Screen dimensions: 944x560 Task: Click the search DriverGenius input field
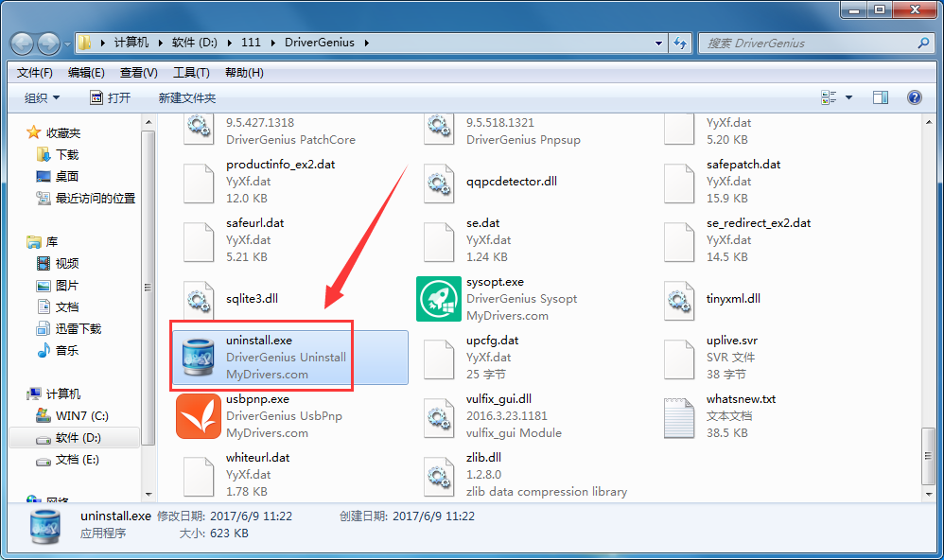809,43
